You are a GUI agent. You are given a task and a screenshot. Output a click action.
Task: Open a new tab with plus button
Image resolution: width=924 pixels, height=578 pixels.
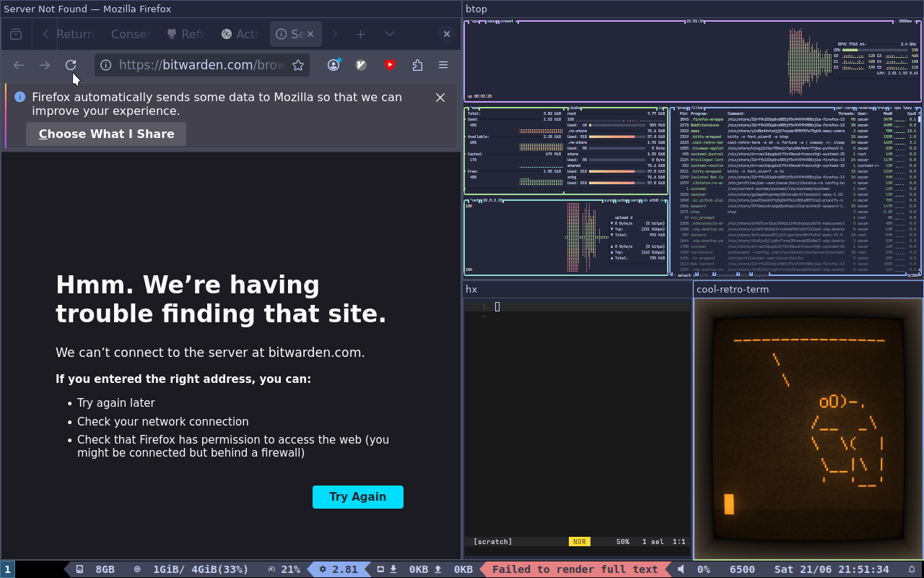click(x=360, y=34)
